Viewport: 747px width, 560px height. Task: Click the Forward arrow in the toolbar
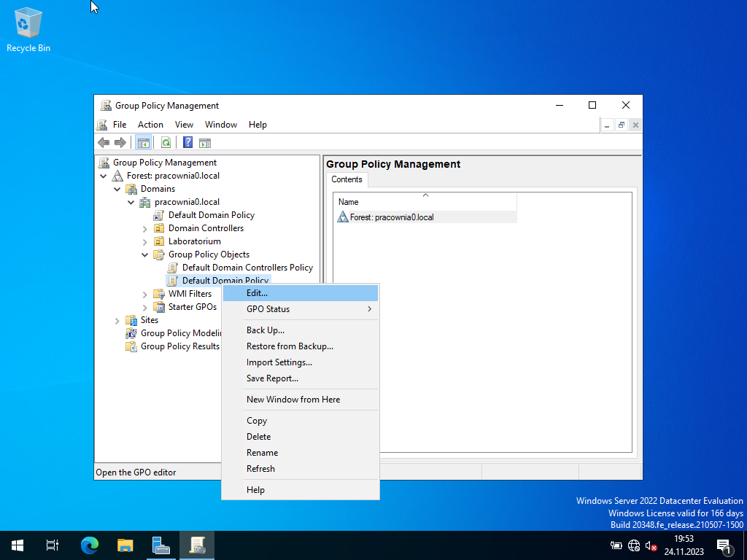(x=120, y=142)
